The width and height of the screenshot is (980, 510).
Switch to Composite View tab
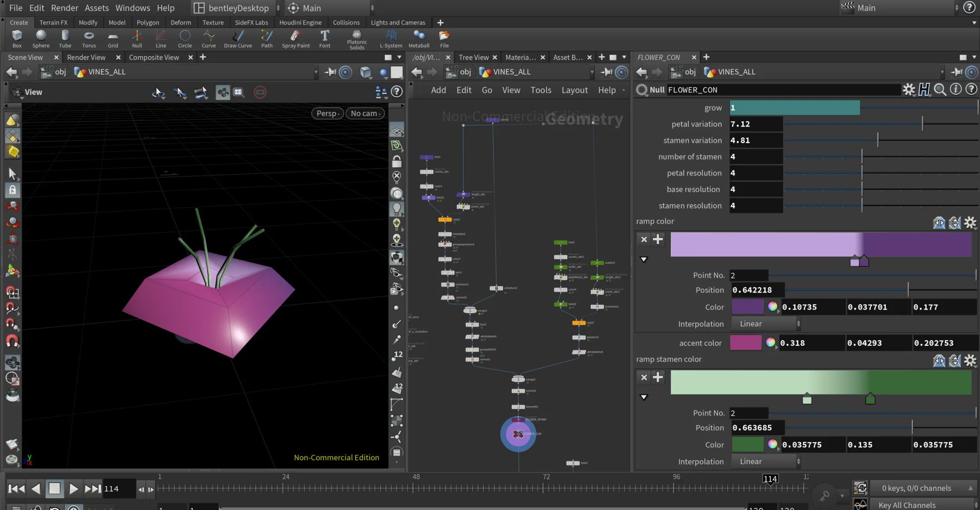click(154, 57)
